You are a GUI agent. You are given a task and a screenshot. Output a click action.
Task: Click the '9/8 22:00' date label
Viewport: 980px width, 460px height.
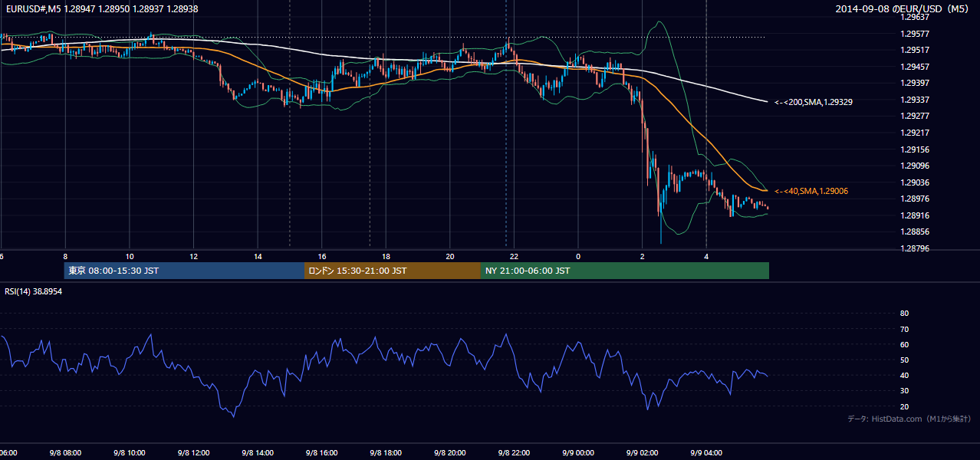[514, 453]
